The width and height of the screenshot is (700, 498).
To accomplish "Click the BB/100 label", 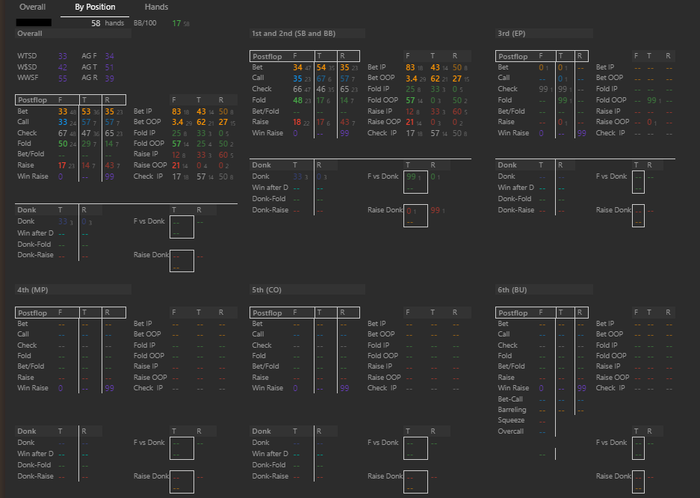I will (145, 23).
